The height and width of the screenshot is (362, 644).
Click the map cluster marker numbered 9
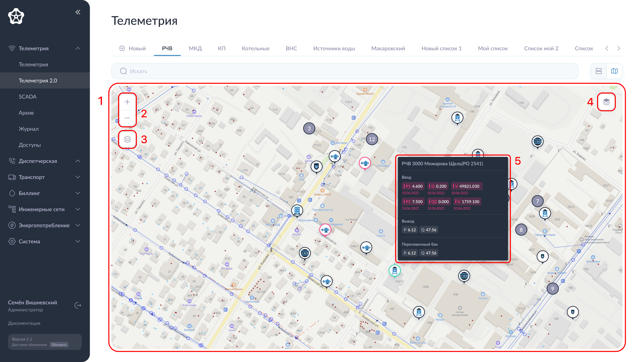(553, 289)
